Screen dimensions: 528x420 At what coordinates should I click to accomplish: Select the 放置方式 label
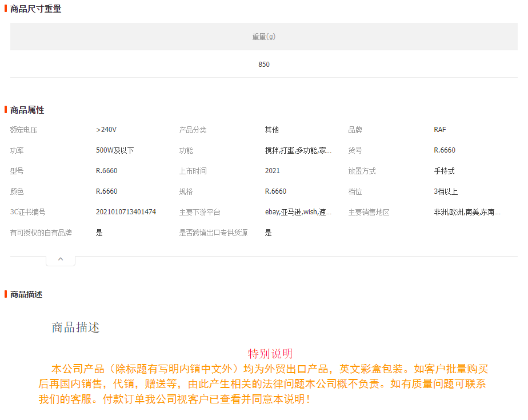pyautogui.click(x=362, y=171)
